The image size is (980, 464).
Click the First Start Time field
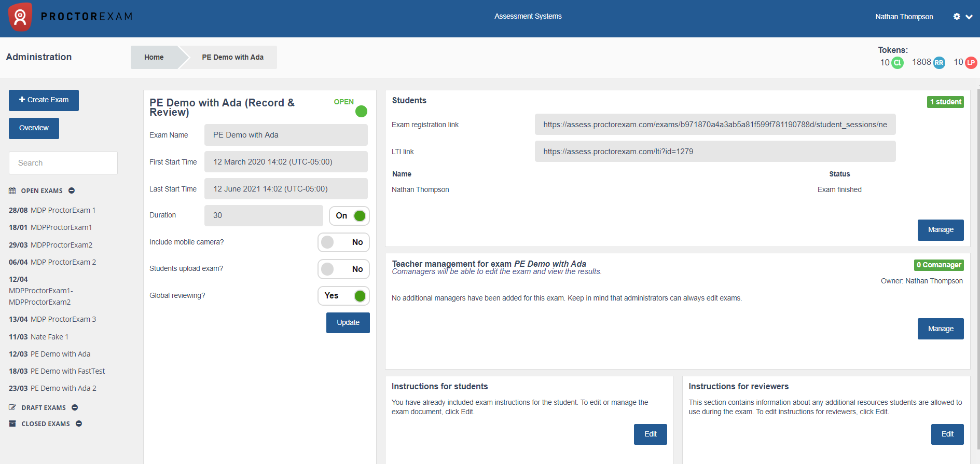click(x=286, y=162)
